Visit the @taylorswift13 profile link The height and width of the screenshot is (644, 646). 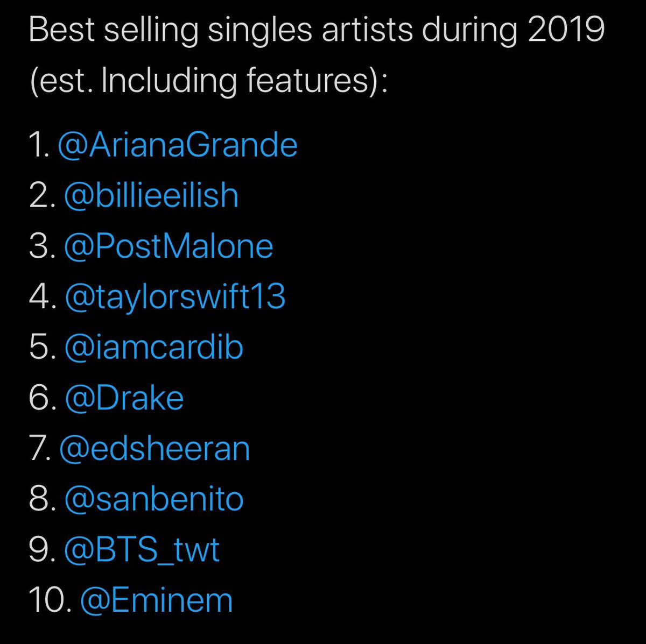(174, 298)
